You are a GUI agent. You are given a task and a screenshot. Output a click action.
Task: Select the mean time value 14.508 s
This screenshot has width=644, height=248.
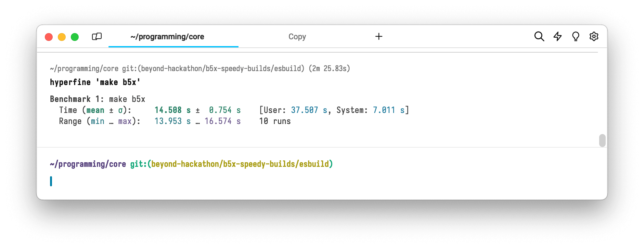click(168, 110)
